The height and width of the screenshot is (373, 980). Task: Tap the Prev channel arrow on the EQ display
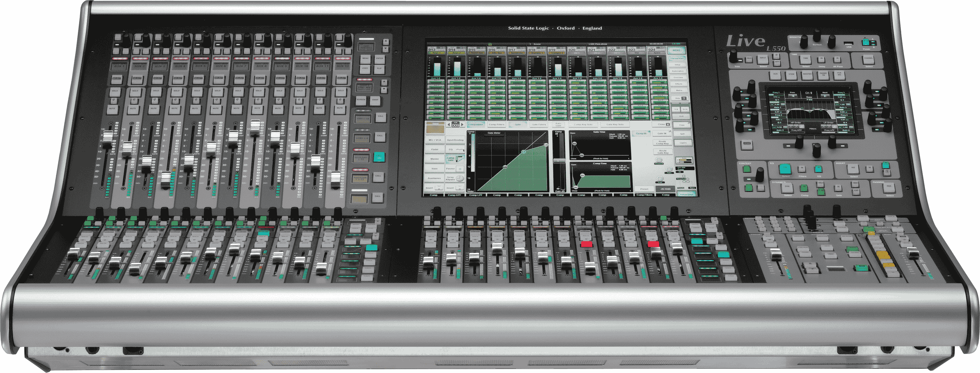793,96
